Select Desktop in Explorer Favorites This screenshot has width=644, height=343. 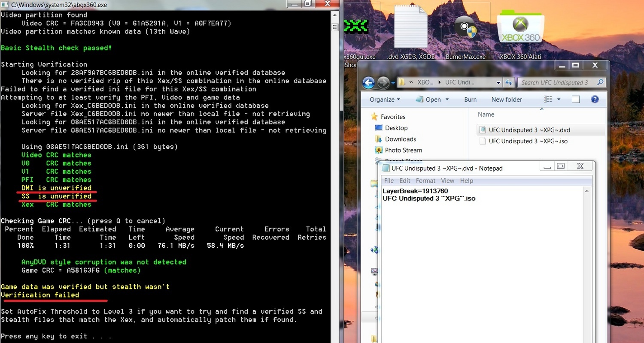tap(396, 128)
